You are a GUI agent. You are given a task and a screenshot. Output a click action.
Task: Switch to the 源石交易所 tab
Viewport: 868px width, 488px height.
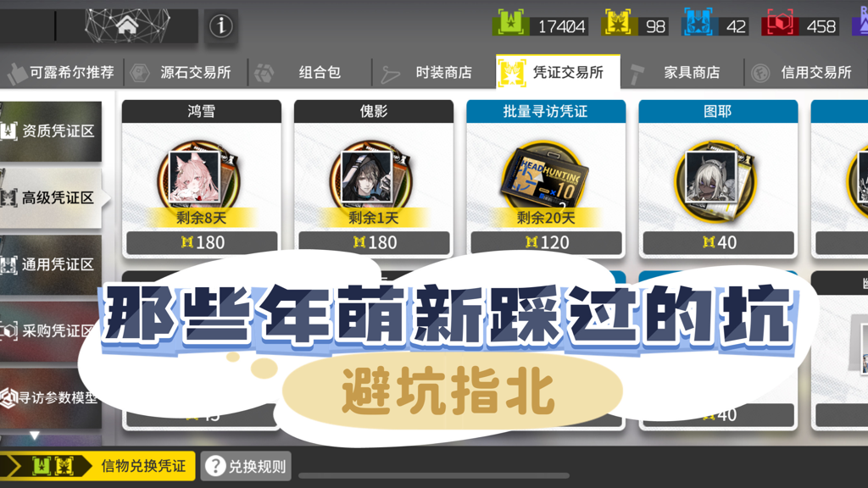[x=186, y=73]
